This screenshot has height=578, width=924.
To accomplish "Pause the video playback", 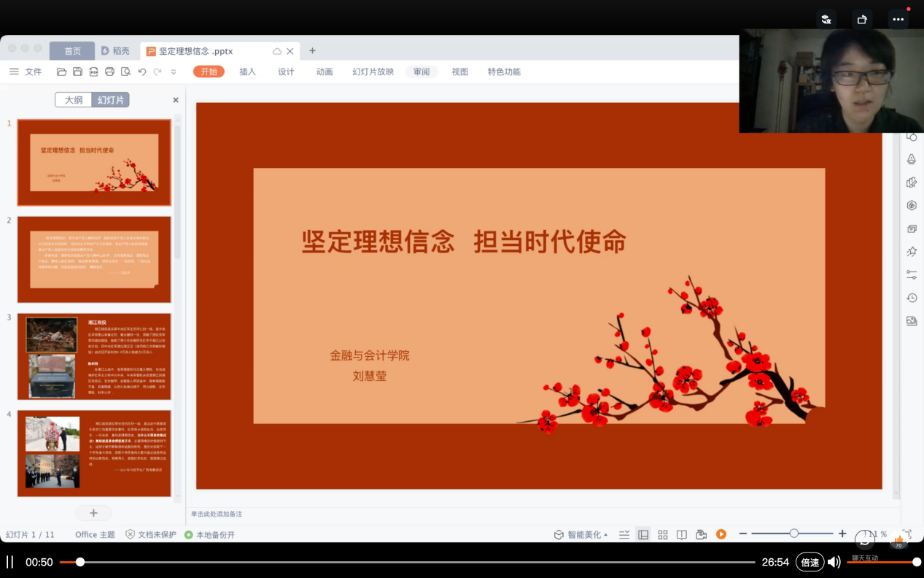I will 10,562.
